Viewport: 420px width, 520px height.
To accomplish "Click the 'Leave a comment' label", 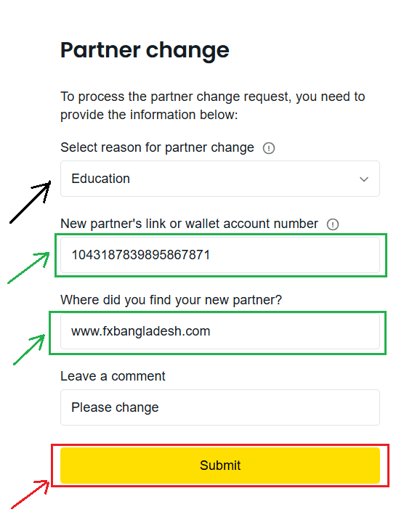I will pyautogui.click(x=113, y=376).
